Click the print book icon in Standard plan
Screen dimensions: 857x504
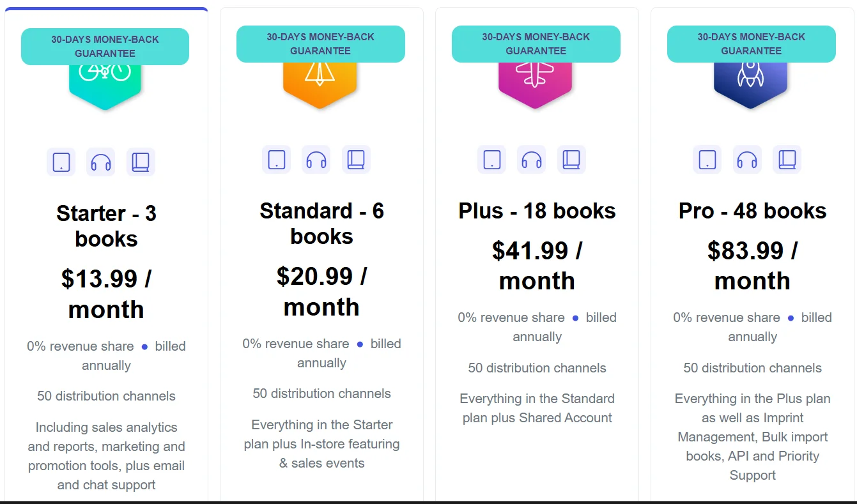pyautogui.click(x=356, y=160)
